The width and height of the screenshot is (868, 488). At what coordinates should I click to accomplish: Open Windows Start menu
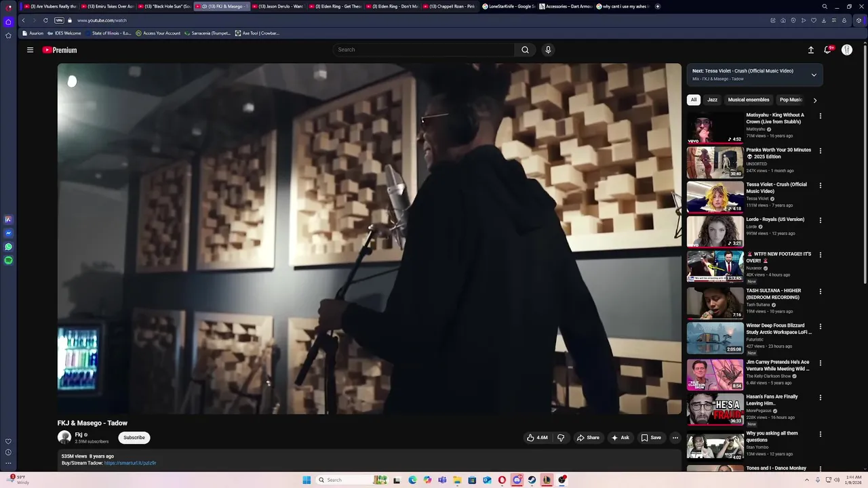[307, 480]
